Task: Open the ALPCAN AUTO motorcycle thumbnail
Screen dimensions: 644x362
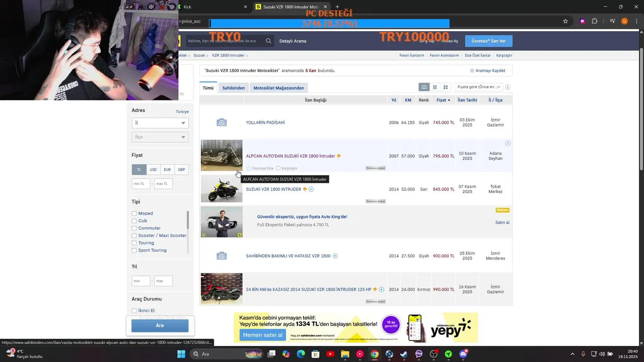Action: (x=221, y=155)
